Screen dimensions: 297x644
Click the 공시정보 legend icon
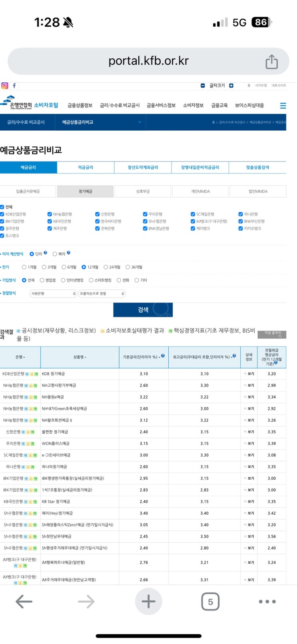click(18, 331)
